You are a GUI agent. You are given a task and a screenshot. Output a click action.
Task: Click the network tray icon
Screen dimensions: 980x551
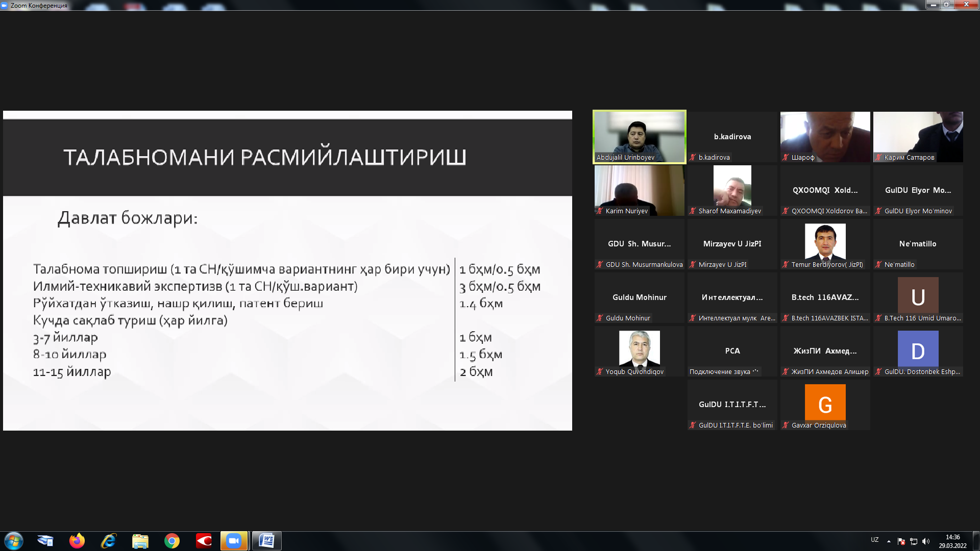[x=914, y=541]
